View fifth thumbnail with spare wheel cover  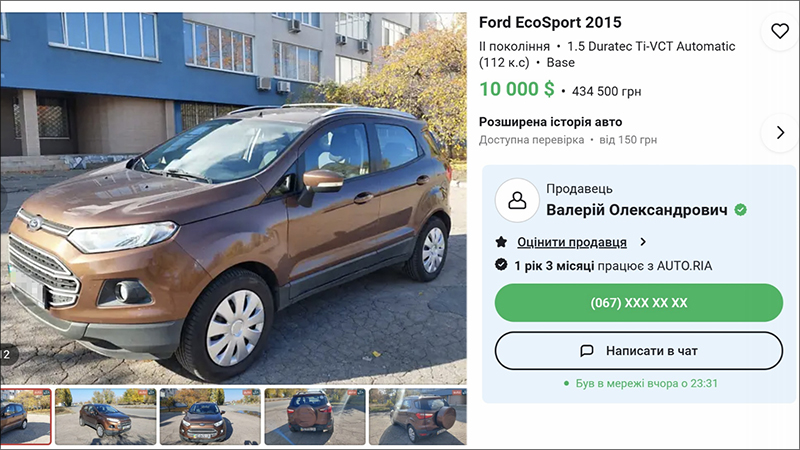pyautogui.click(x=418, y=416)
